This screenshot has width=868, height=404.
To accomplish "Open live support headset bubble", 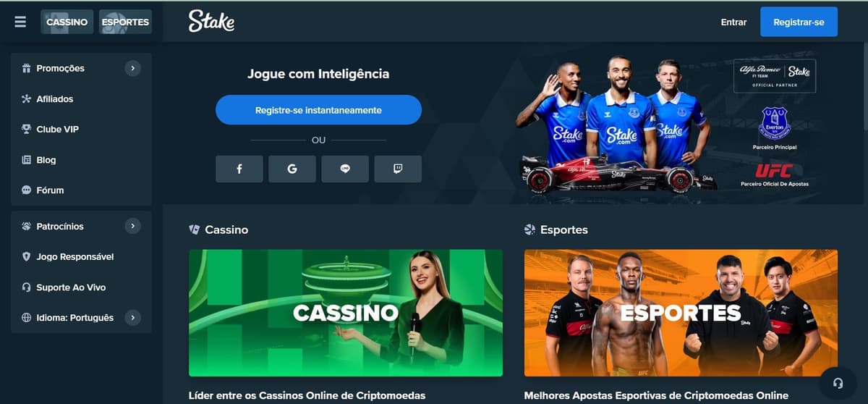I will tap(838, 384).
